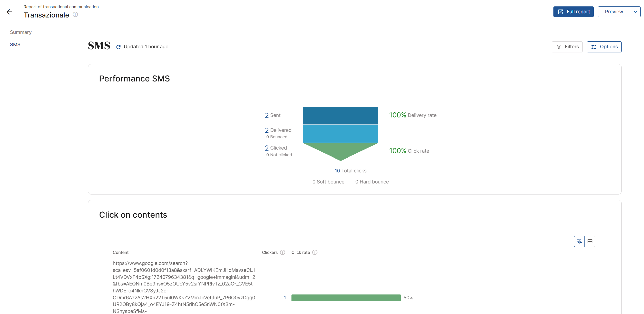Open the Summary section
The image size is (644, 314).
pos(21,32)
